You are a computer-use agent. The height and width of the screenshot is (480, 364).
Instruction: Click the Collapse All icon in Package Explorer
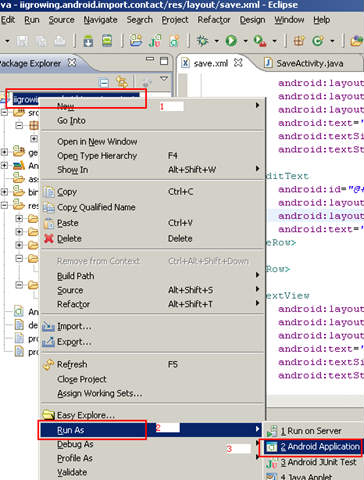104,82
